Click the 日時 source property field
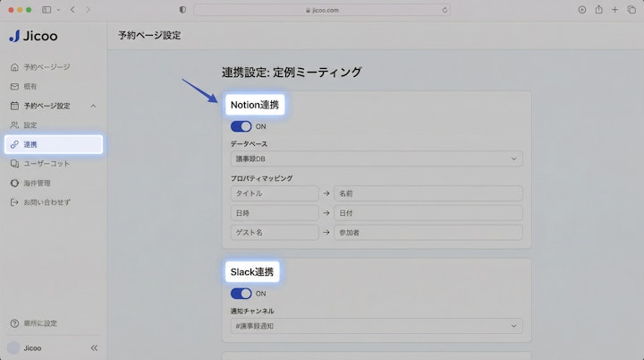 click(275, 213)
